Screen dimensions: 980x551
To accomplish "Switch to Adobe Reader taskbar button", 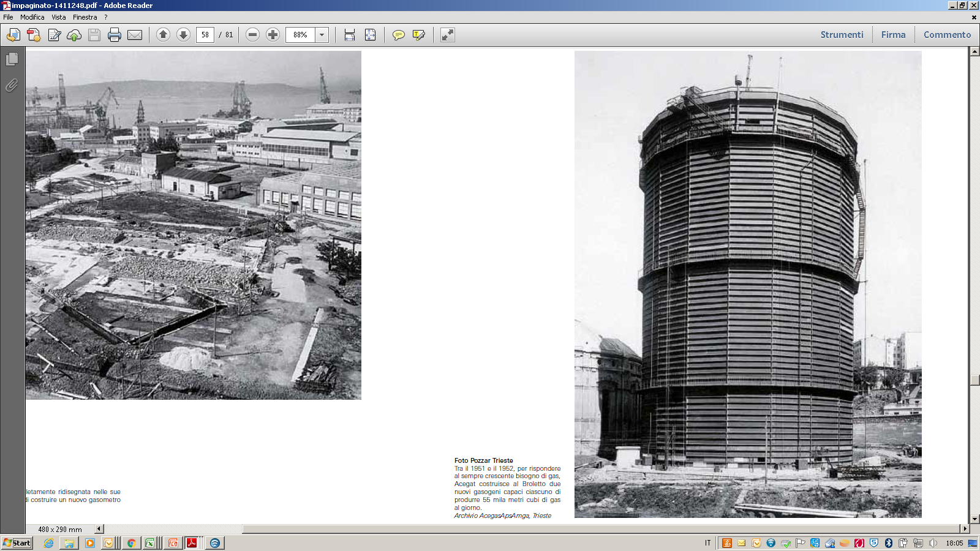I will pyautogui.click(x=192, y=543).
